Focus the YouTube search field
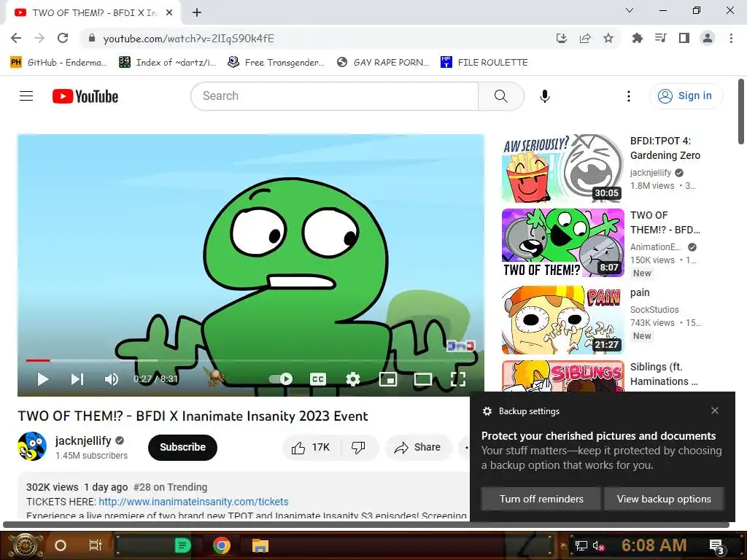Viewport: 747px width, 560px height. [334, 96]
